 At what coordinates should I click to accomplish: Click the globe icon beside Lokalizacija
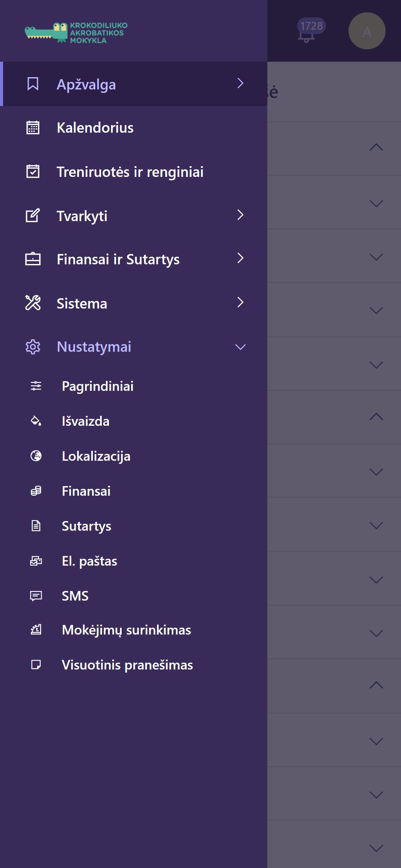[x=36, y=456]
